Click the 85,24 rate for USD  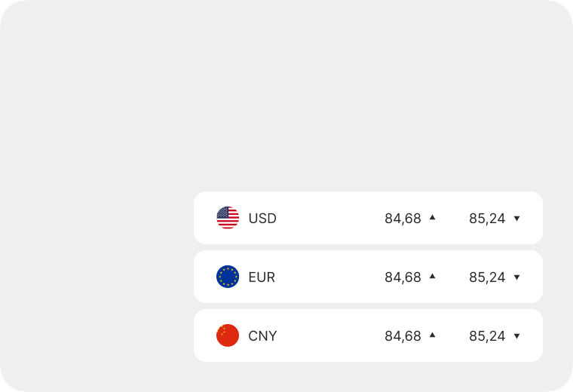click(487, 219)
